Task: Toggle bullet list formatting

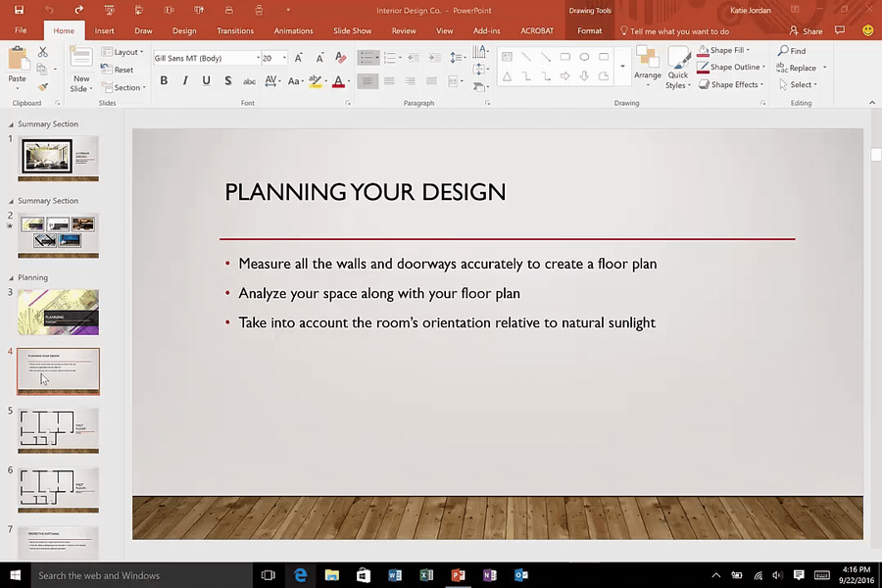Action: 366,57
